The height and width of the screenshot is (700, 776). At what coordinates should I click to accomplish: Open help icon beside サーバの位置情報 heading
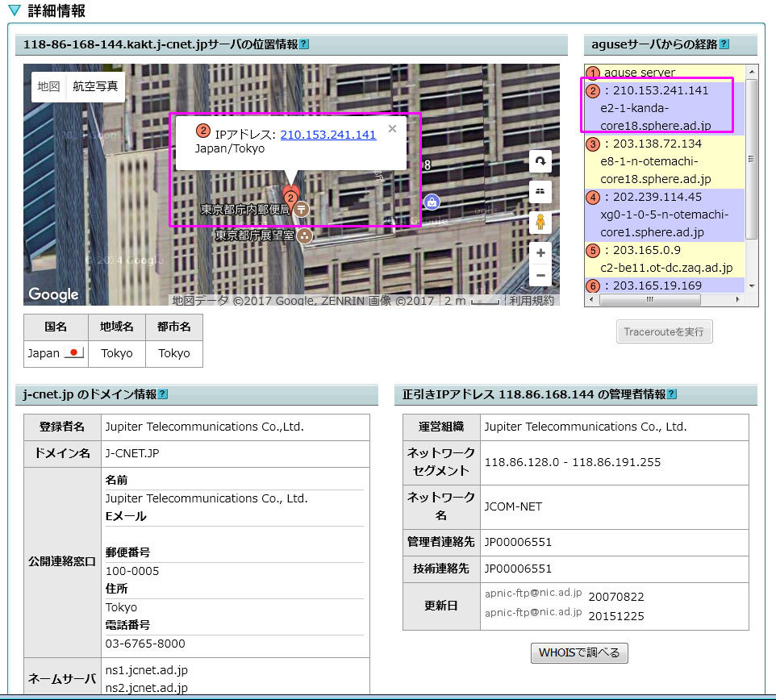tap(304, 44)
